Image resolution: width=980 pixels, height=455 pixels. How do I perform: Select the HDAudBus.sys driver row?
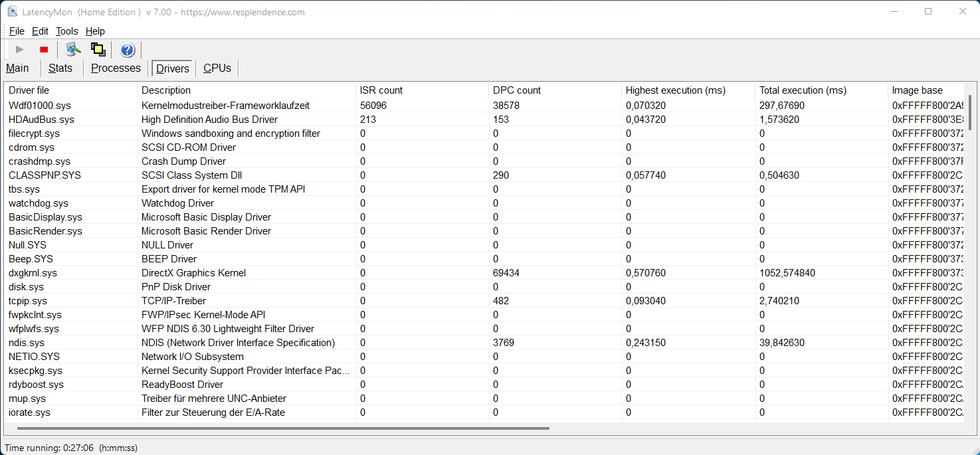point(484,120)
